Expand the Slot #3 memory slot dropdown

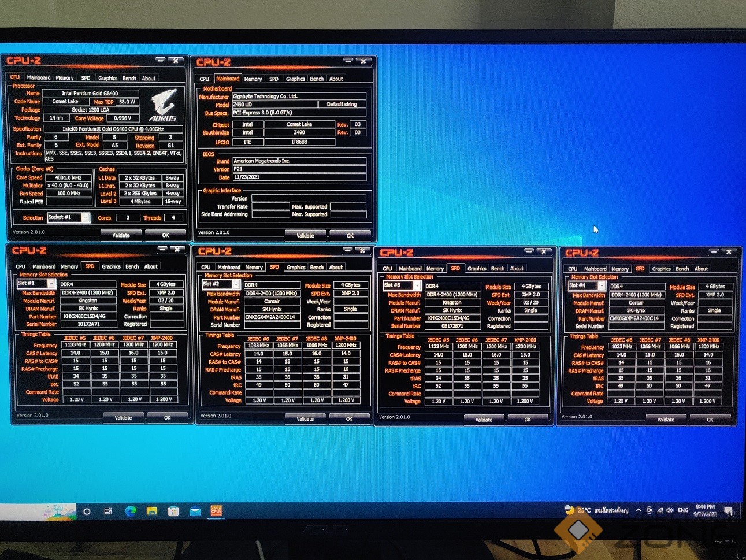tap(417, 285)
